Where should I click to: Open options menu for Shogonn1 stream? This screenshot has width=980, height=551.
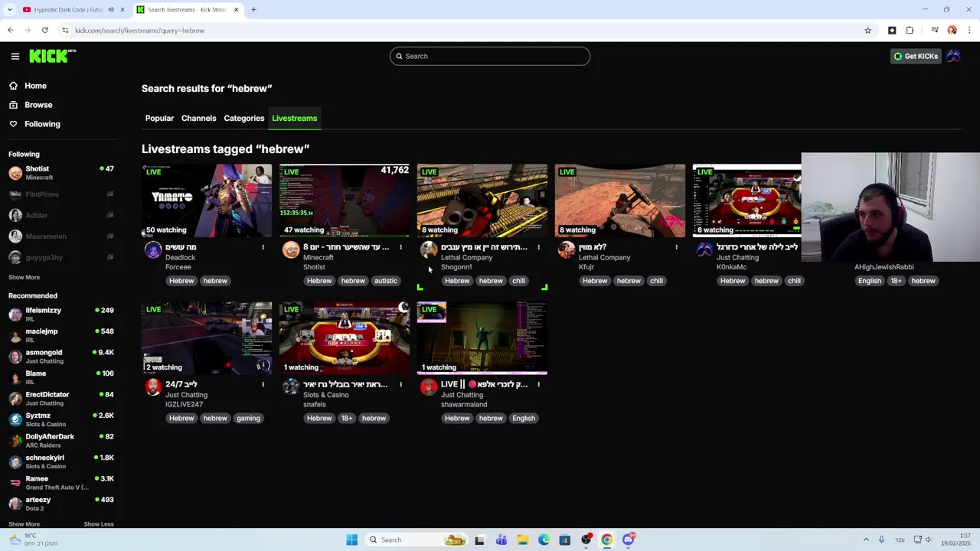[x=538, y=247]
